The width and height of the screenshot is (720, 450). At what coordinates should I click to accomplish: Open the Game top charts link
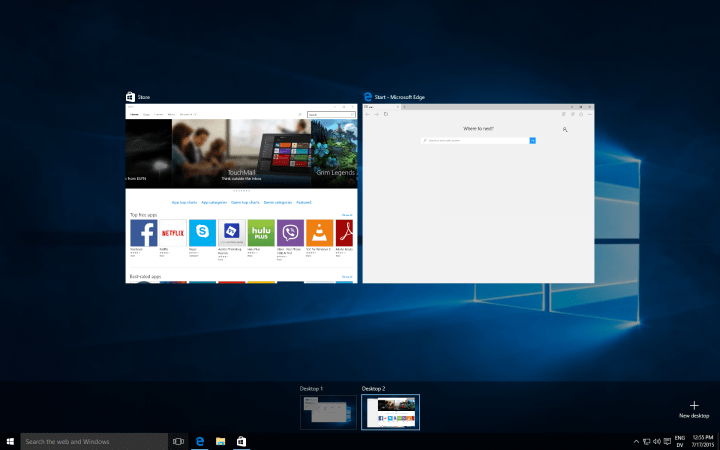(245, 202)
